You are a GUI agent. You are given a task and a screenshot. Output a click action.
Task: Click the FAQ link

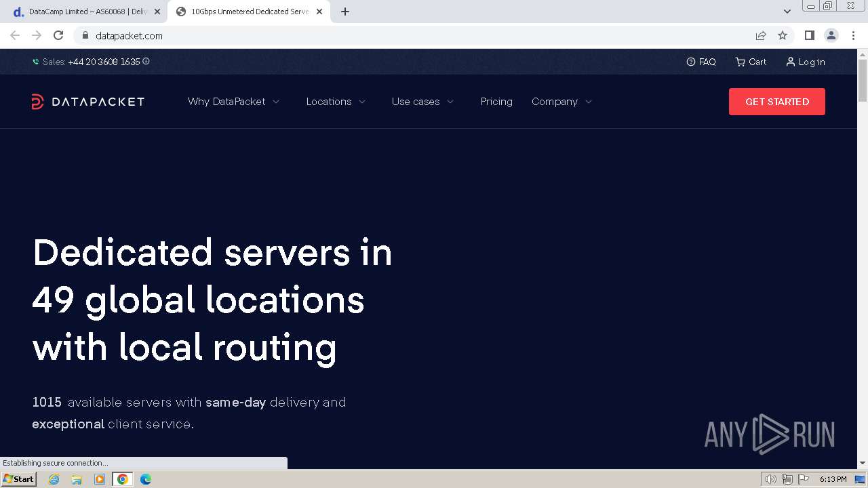click(x=707, y=62)
